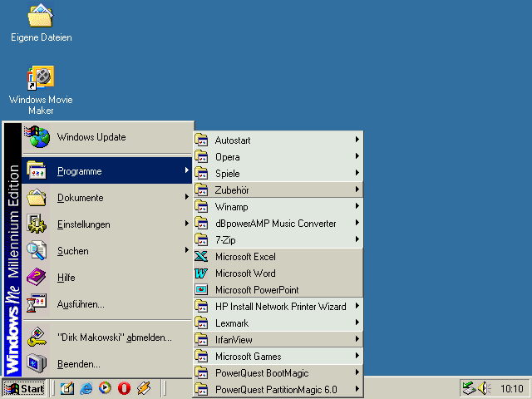Open Microsoft Word from Programme menu
The width and height of the screenshot is (532, 399).
tap(278, 273)
